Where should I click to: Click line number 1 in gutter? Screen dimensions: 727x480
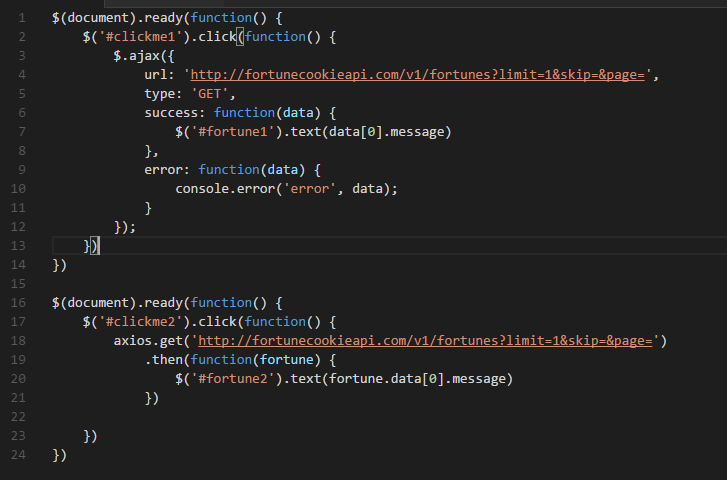tap(22, 18)
